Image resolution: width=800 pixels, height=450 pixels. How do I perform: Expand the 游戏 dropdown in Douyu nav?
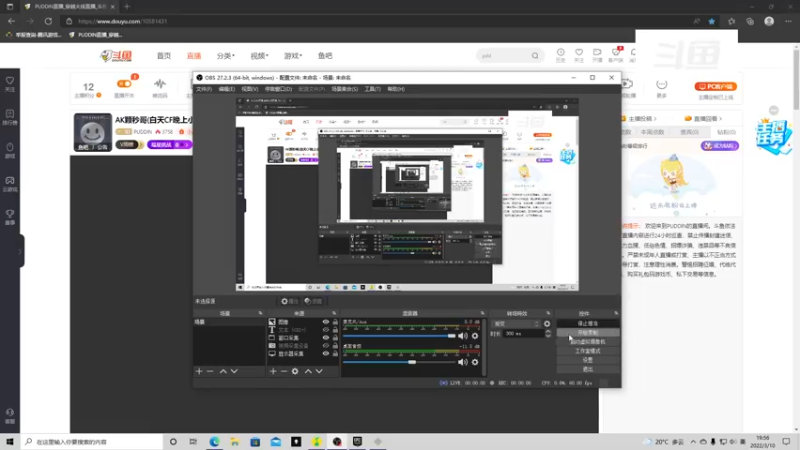click(x=293, y=56)
